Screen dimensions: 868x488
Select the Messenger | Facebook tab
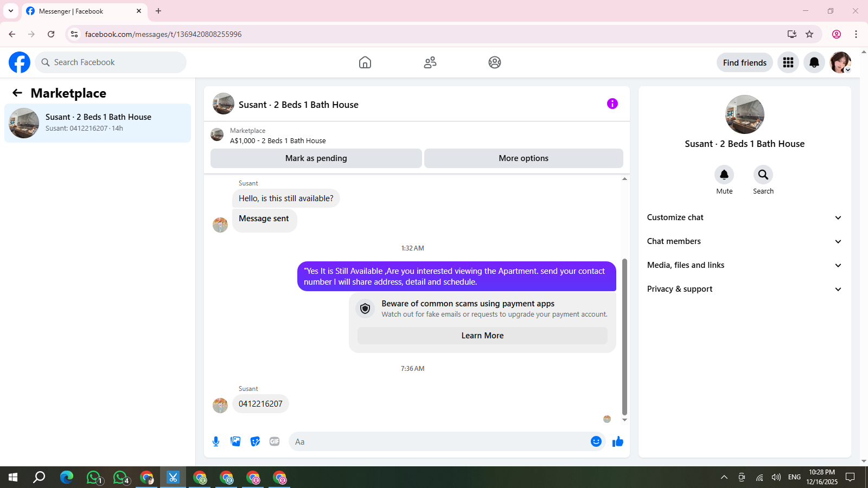[x=84, y=11]
